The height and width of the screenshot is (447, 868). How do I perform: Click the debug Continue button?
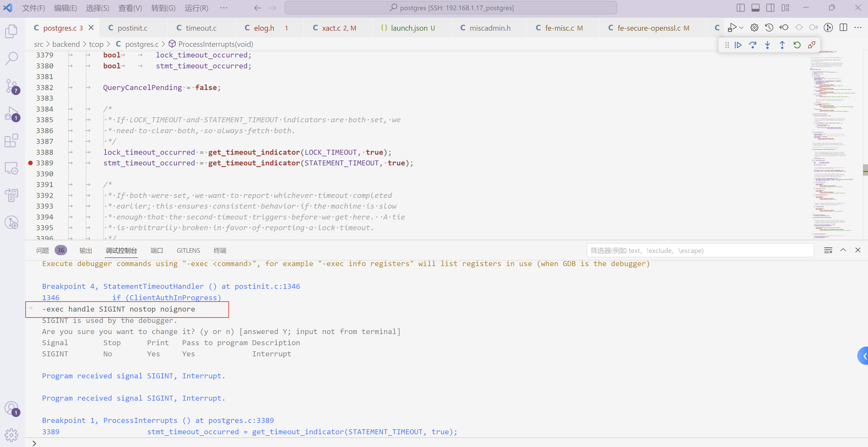(738, 45)
